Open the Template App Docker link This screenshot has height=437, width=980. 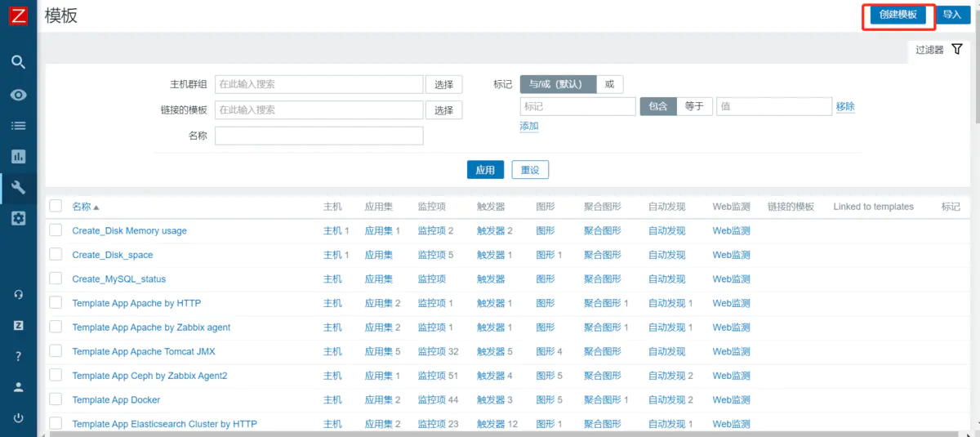[116, 400]
